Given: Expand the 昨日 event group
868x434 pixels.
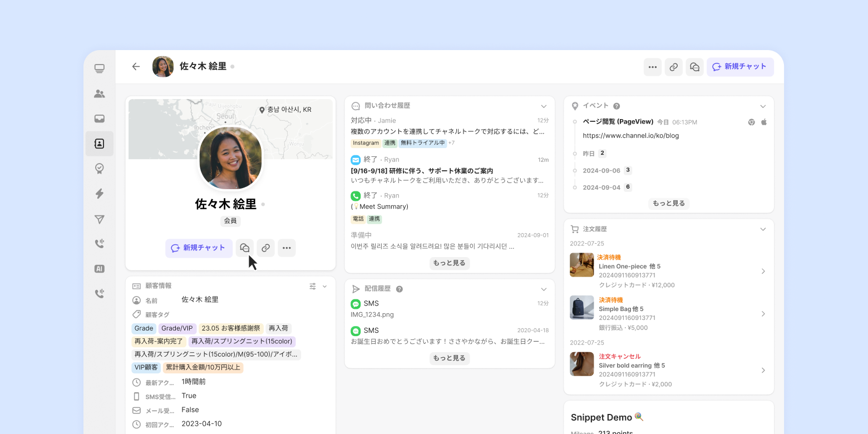Looking at the screenshot, I should pyautogui.click(x=594, y=153).
